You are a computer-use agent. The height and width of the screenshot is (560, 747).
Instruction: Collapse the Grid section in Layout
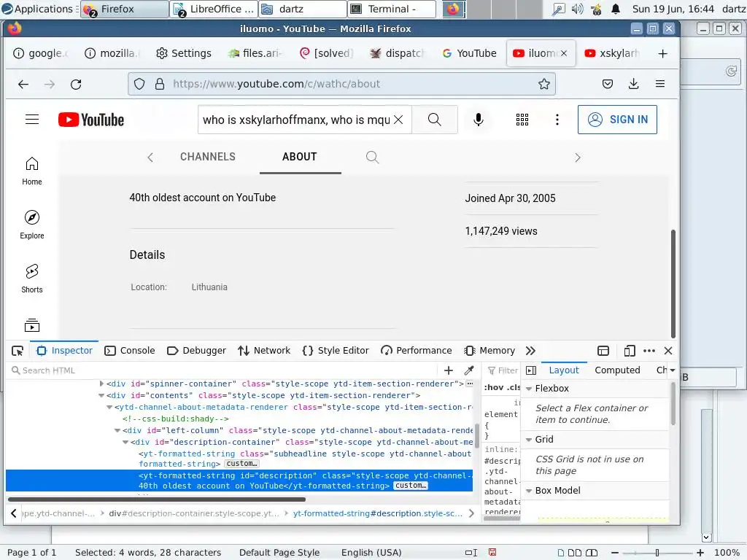[529, 440]
